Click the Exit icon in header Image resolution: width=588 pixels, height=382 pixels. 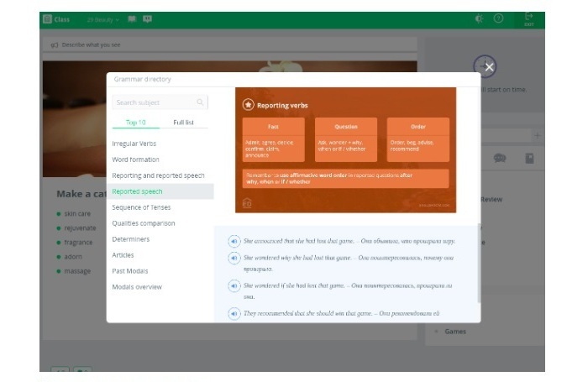528,18
